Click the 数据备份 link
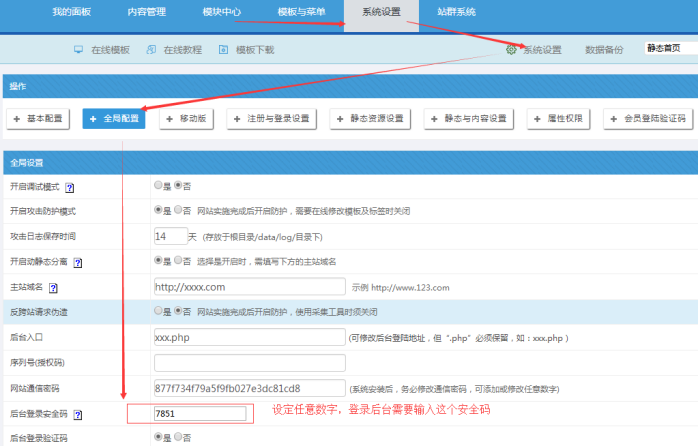Screen dimensions: 698x446 tap(604, 49)
